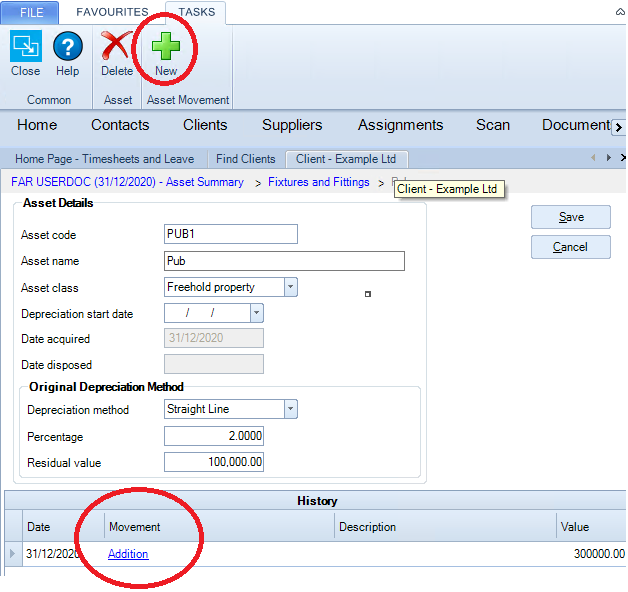Select the Client - Example Ltd tab
Image resolution: width=628 pixels, height=592 pixels.
click(346, 159)
